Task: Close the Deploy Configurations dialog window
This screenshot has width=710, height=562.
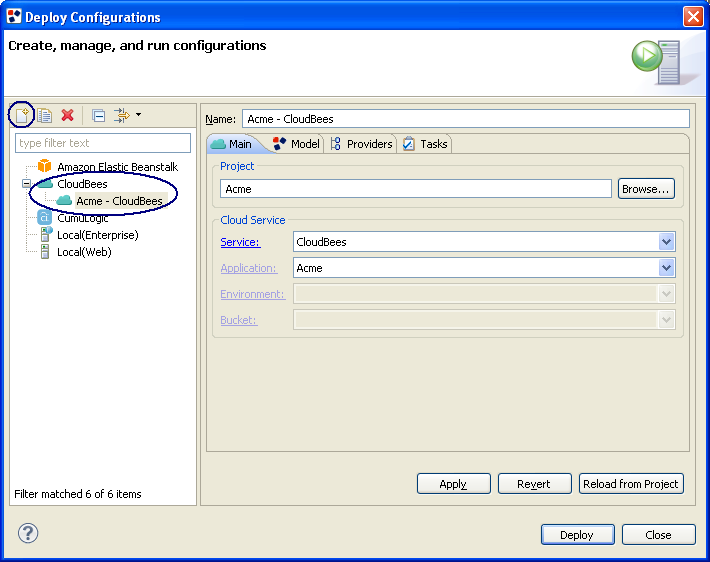Action: click(693, 17)
